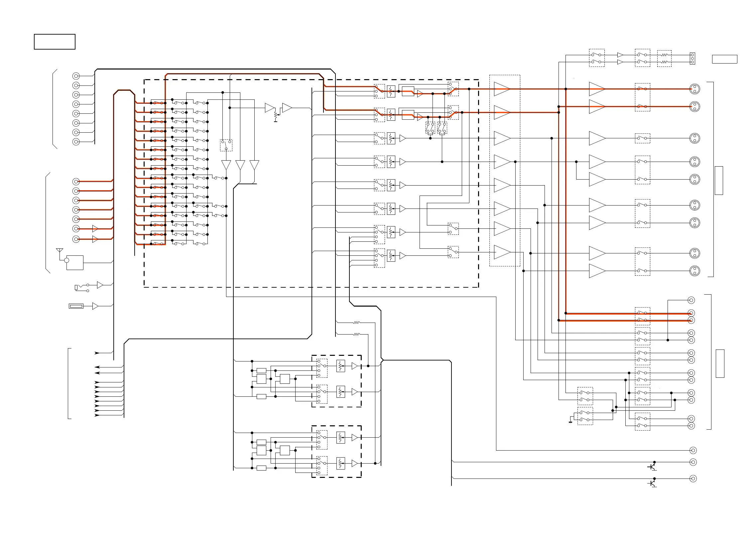
Task: Click the topmost speaker terminal on right side
Action: tap(695, 89)
